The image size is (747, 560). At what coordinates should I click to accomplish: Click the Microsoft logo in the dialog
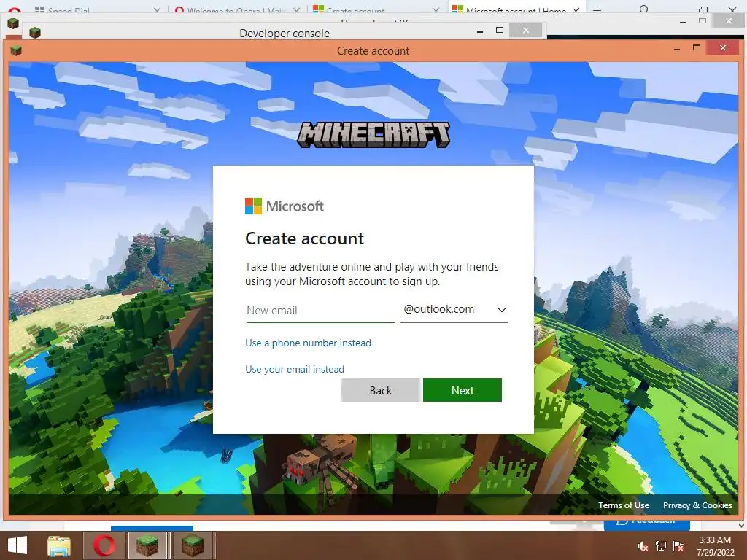point(285,206)
